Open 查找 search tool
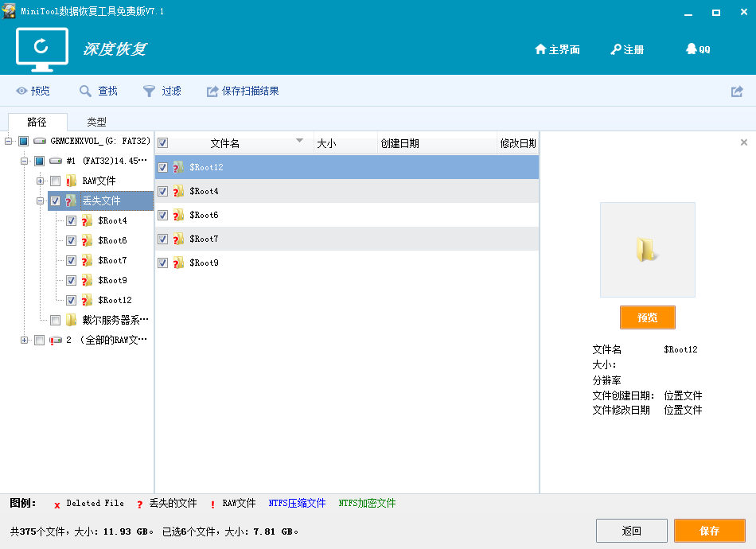 click(x=99, y=91)
